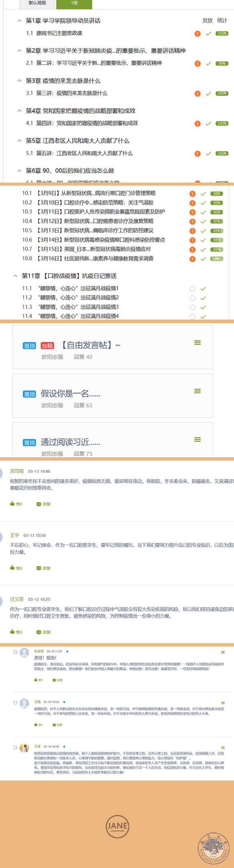Collapse 第4章 chapter using its chevron
The image size is (234, 868).
coord(19,110)
